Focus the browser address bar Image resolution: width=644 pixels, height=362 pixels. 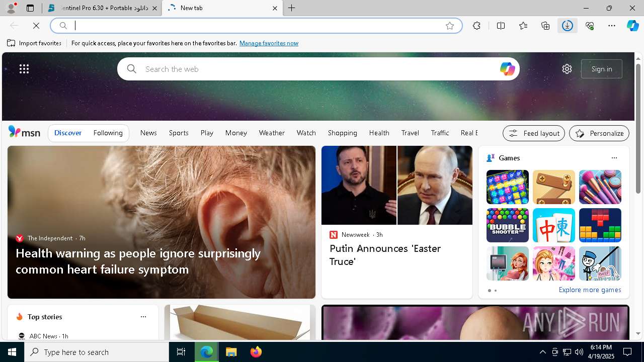pyautogui.click(x=257, y=26)
